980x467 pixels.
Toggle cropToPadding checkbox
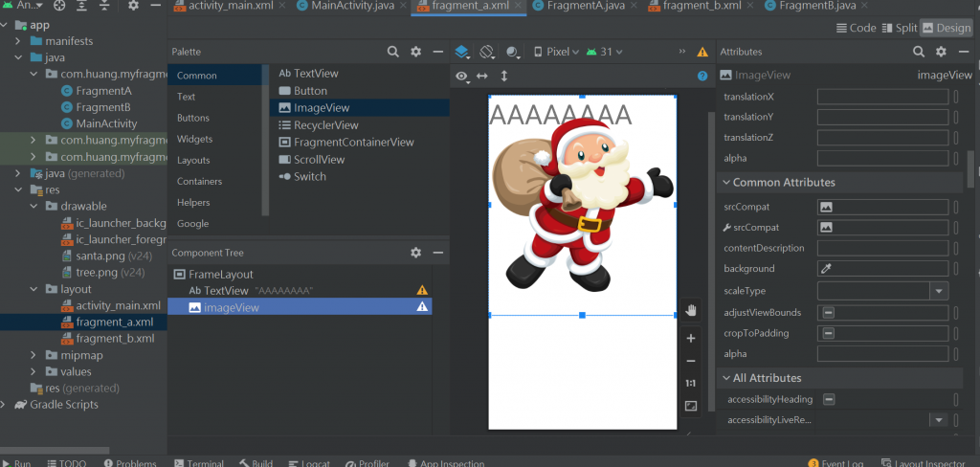(828, 333)
